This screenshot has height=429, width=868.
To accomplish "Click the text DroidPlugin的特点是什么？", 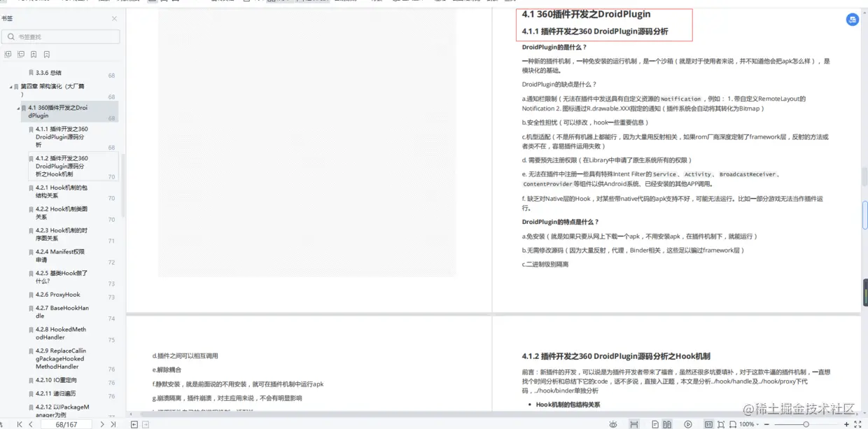I will click(x=561, y=222).
